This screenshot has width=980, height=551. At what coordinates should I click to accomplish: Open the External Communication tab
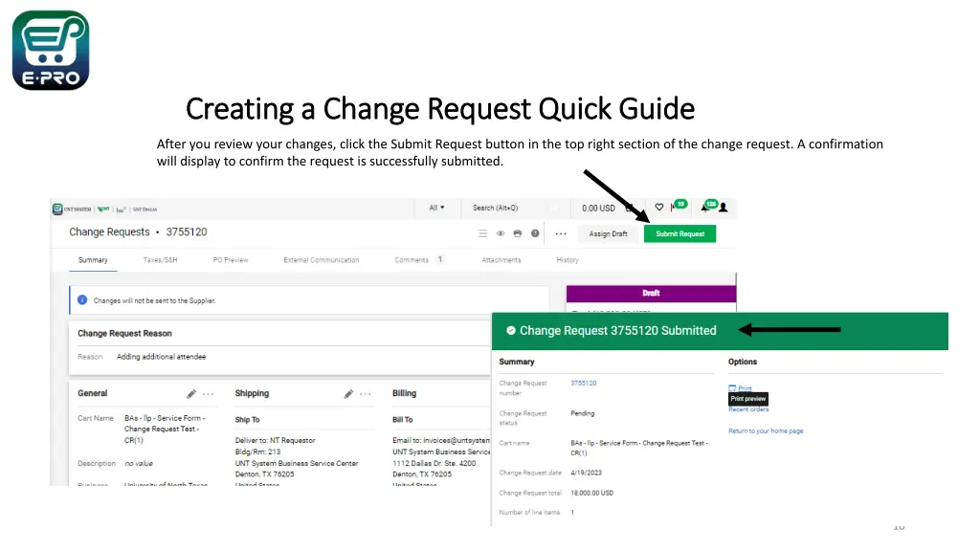click(x=322, y=260)
